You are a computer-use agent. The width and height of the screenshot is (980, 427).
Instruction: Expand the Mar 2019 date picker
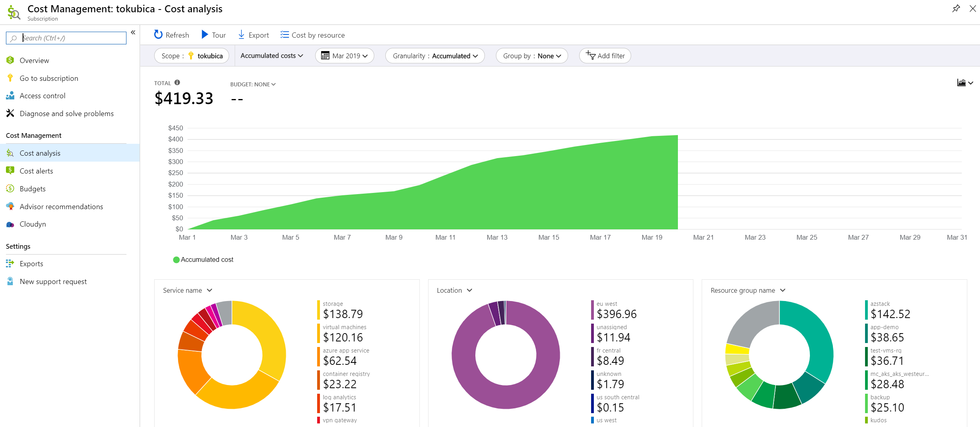(x=345, y=56)
